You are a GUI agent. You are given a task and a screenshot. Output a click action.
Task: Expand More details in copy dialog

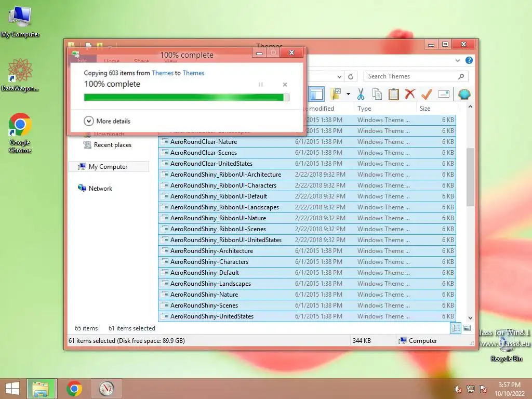click(x=107, y=121)
